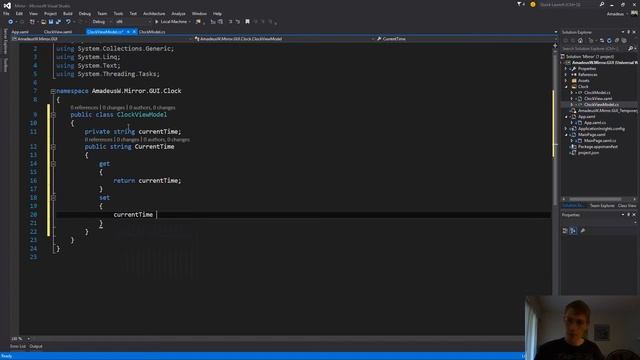640x360 pixels.
Task: Switch to the App.xaml editor tab
Action: tap(20, 32)
